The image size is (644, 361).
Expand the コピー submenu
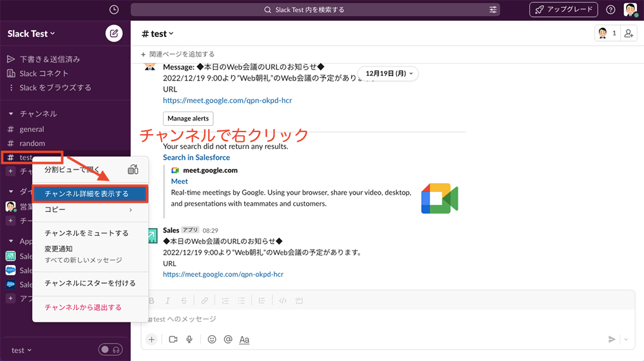point(90,210)
